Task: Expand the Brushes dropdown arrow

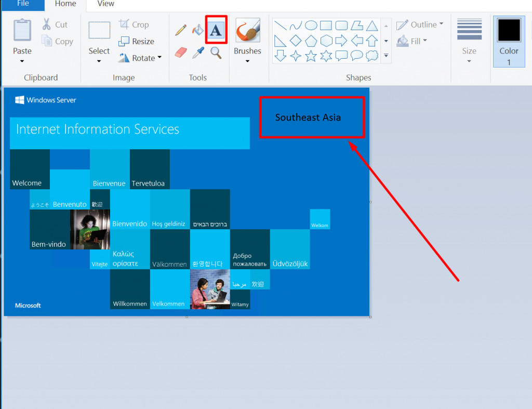Action: [x=247, y=61]
